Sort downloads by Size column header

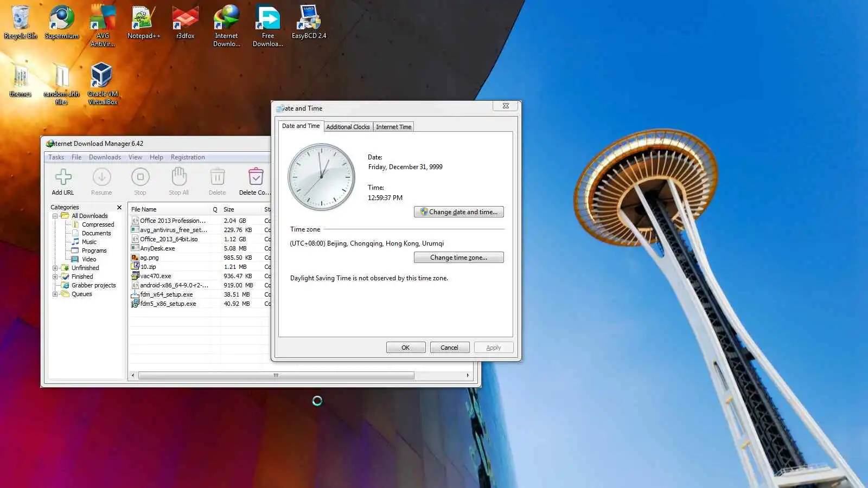[241, 209]
